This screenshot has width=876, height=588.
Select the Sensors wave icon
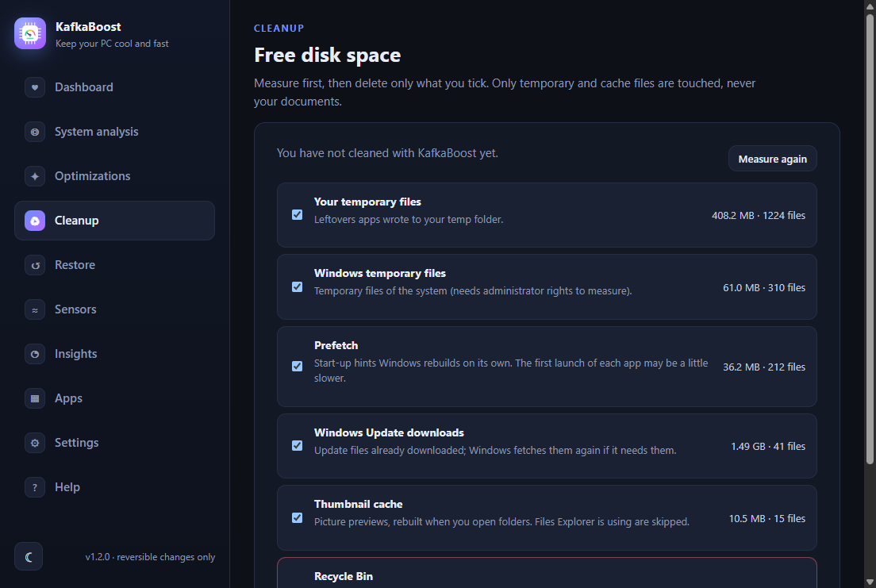point(35,309)
